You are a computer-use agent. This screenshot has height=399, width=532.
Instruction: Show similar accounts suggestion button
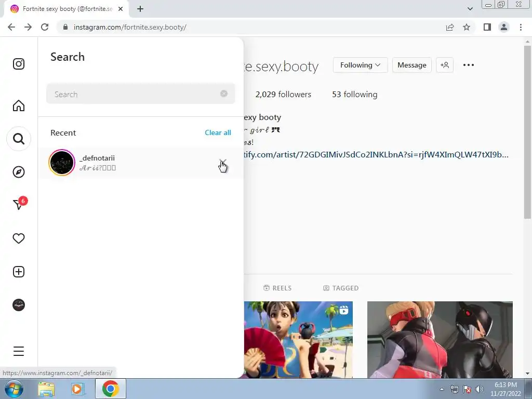click(x=445, y=65)
